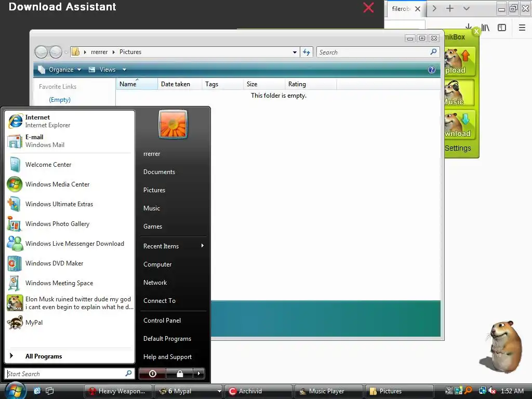Image resolution: width=532 pixels, height=399 pixels.
Task: Open rrerer user folder link
Action: pos(172,154)
